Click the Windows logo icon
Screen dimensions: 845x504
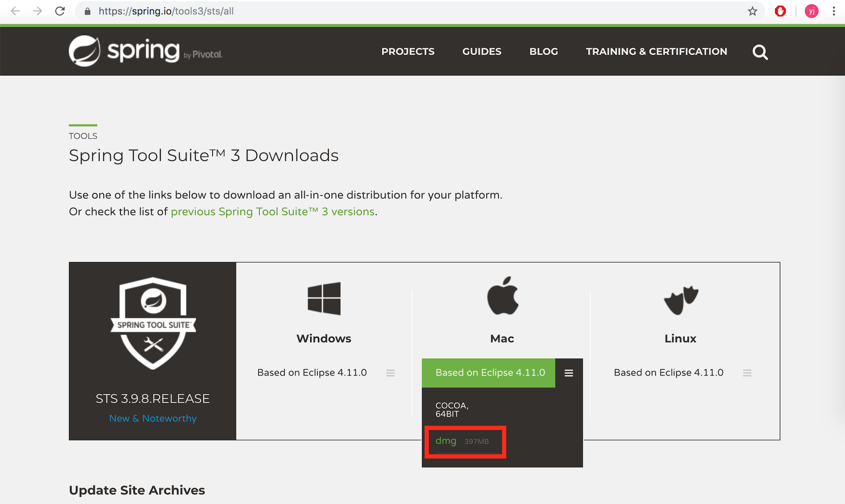point(324,298)
